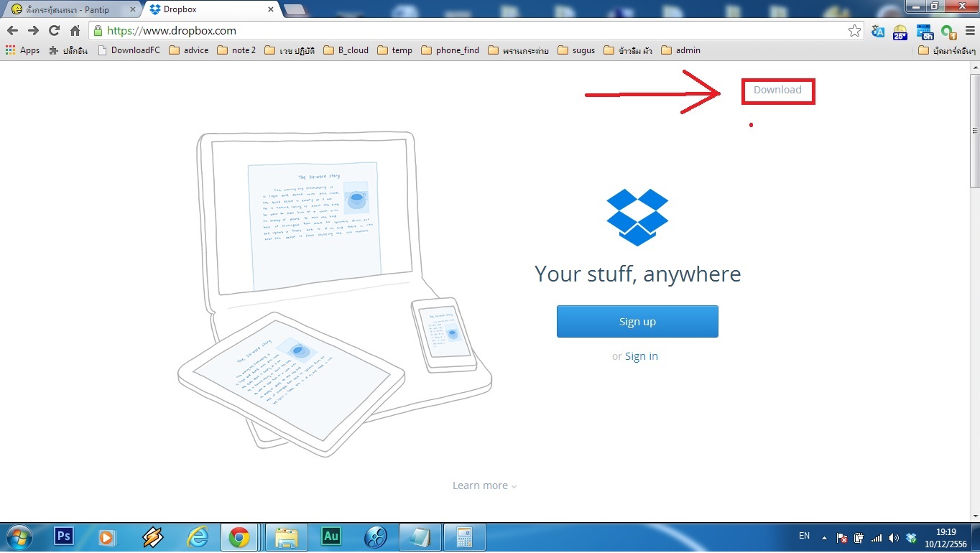Open the note 2 bookmarks folder

[x=236, y=50]
